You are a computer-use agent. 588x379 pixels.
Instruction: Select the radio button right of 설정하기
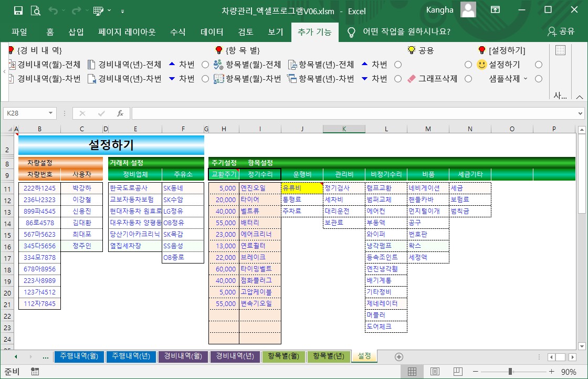pos(539,65)
